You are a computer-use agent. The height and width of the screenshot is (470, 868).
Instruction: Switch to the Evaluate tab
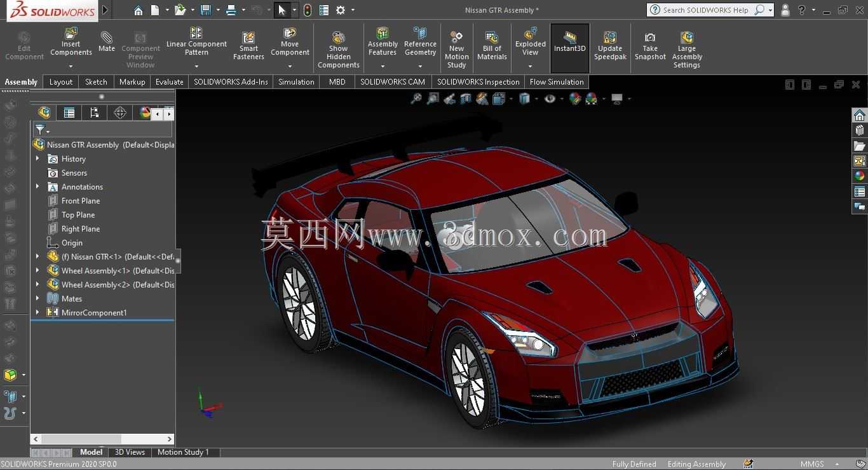coord(170,82)
